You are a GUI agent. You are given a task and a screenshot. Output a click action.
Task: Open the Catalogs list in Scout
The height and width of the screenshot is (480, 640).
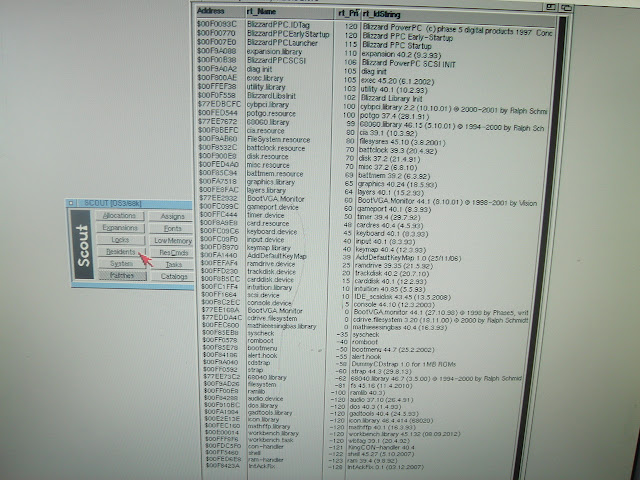pyautogui.click(x=172, y=276)
